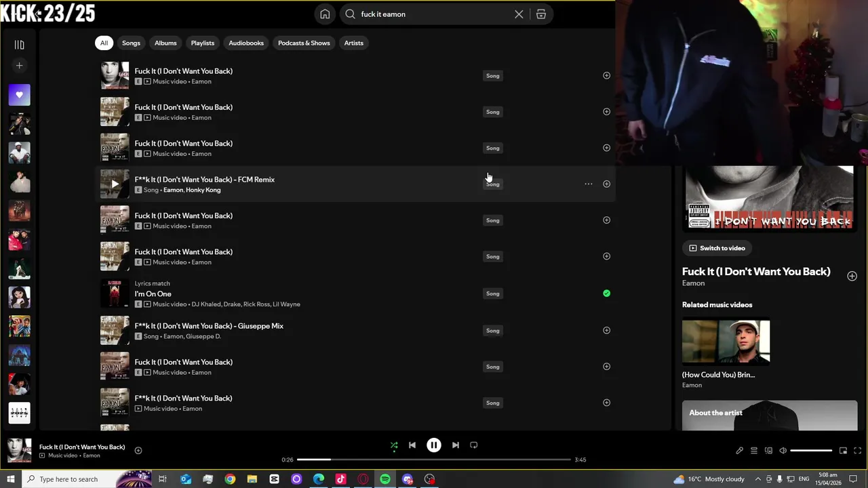
Task: Open Outlook from the taskbar
Action: [x=186, y=479]
